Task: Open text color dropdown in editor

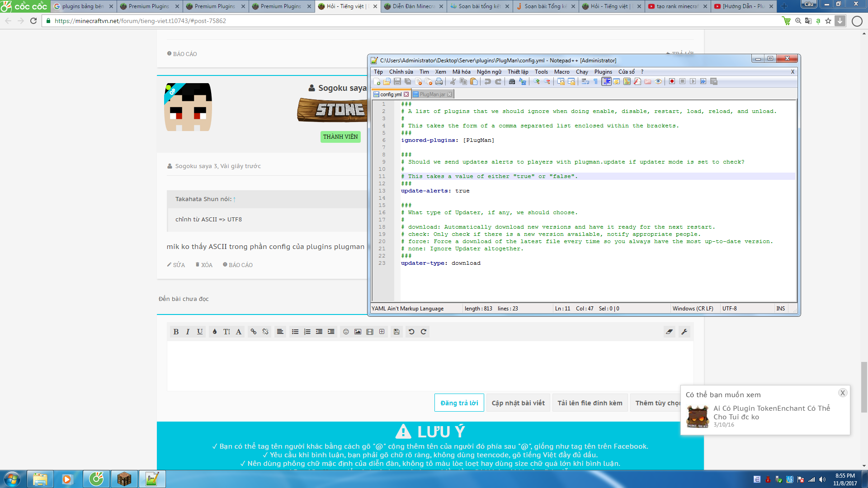Action: (214, 332)
